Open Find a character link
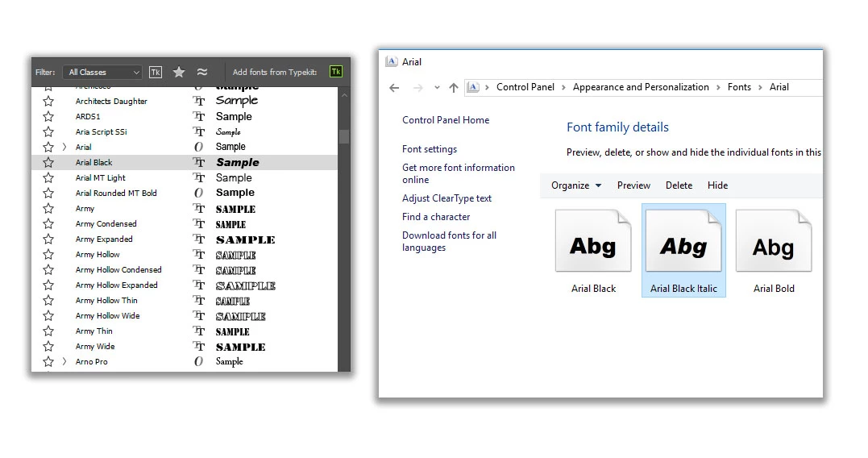This screenshot has height=458, width=868. [x=436, y=217]
